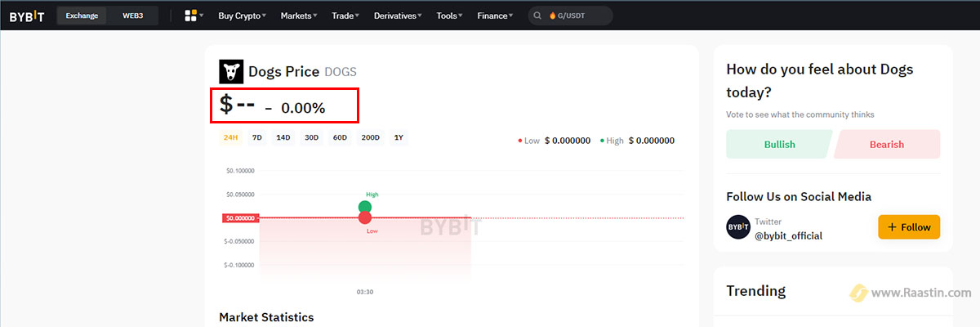Expand the Finance menu
The width and height of the screenshot is (980, 327).
[x=496, y=16]
